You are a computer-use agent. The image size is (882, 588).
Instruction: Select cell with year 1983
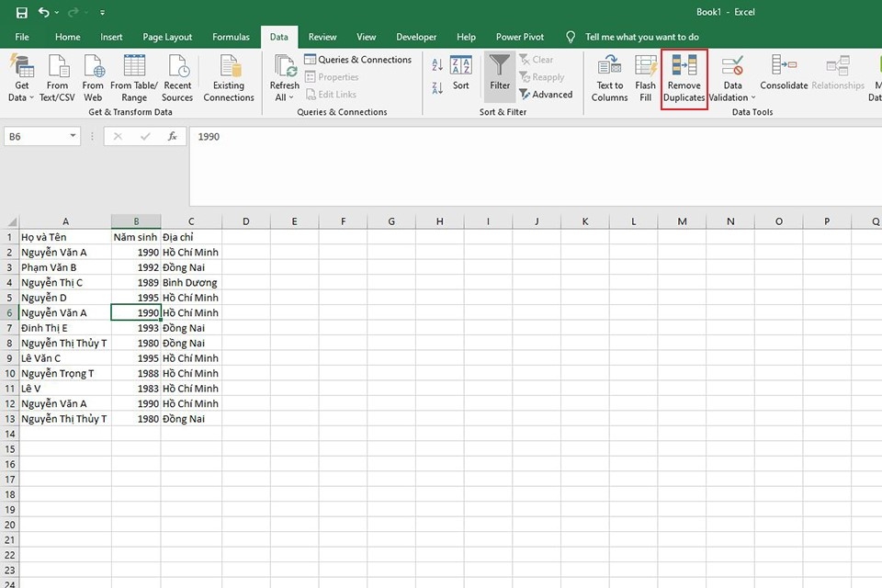click(x=136, y=389)
